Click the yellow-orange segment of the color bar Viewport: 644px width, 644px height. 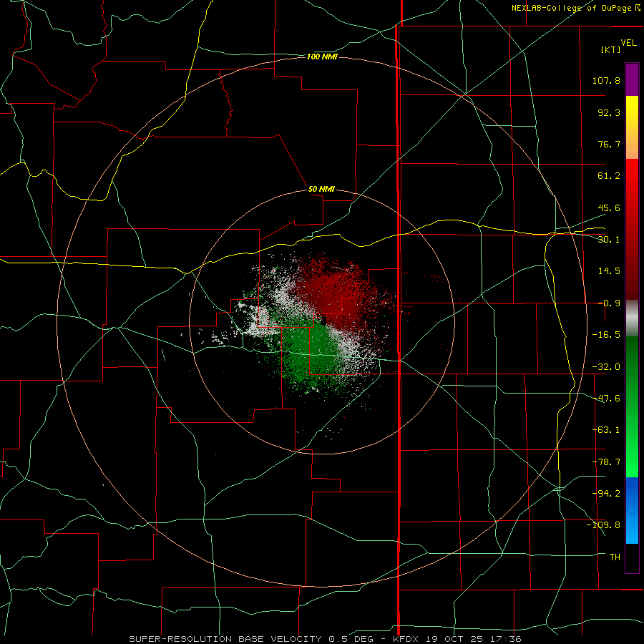point(632,127)
